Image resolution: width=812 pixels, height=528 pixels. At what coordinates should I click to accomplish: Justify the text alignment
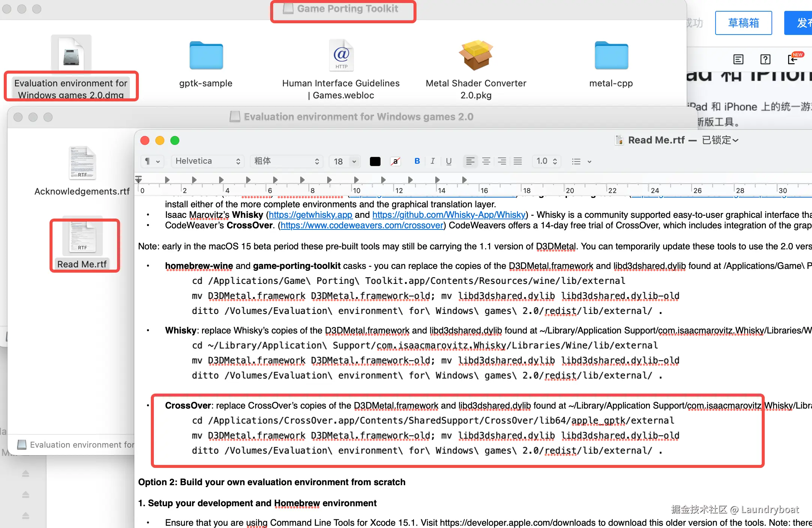[x=517, y=161]
